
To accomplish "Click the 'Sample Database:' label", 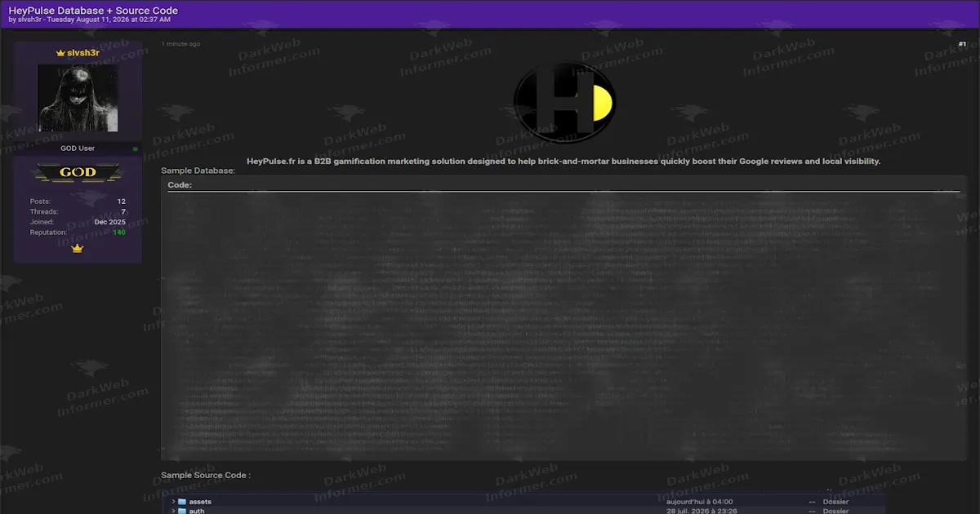I will 198,171.
